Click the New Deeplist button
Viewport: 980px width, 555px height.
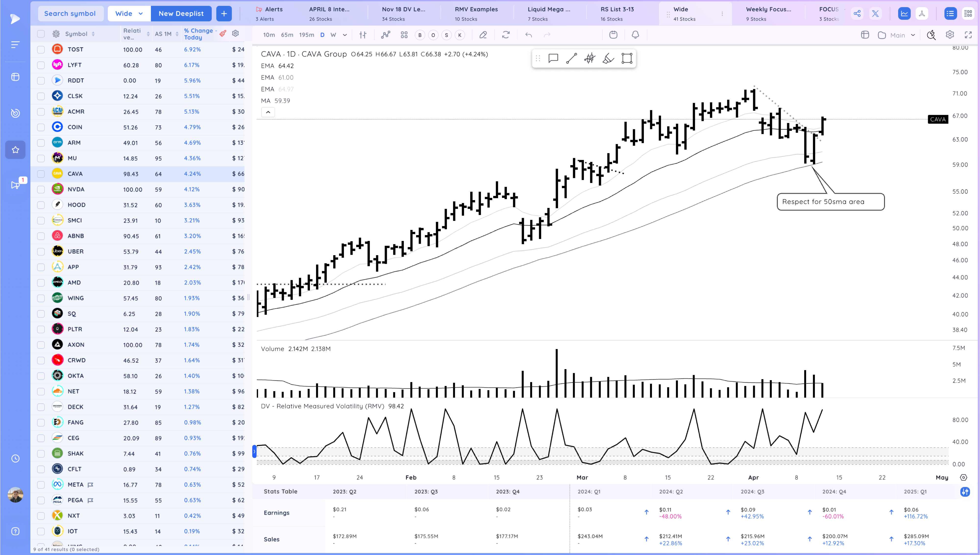(181, 14)
